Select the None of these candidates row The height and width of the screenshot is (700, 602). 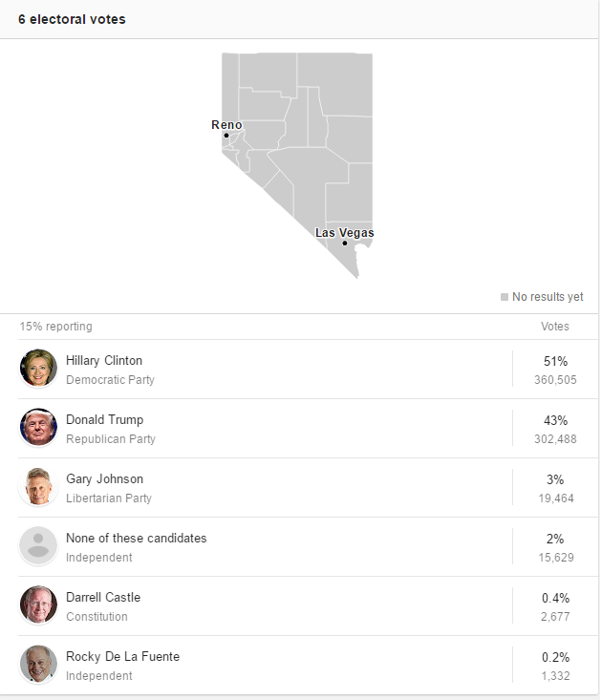click(308, 546)
